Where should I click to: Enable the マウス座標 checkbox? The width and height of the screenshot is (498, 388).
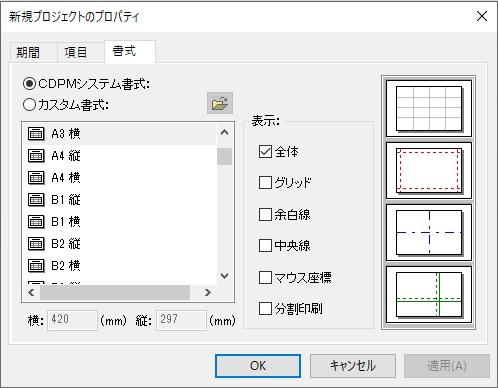(x=265, y=277)
